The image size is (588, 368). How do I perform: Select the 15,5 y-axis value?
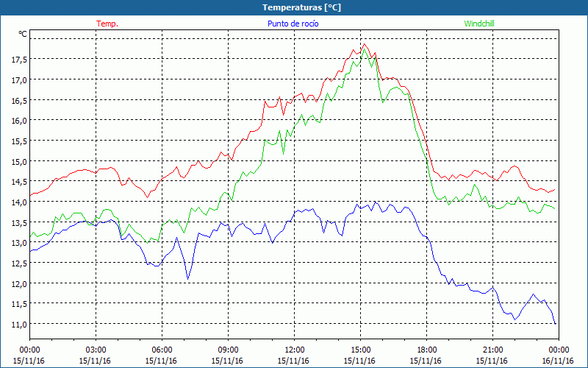coord(18,141)
